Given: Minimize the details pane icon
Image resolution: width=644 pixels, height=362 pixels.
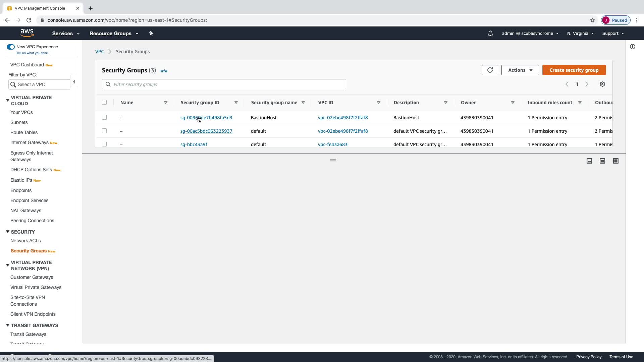Looking at the screenshot, I should [x=589, y=161].
